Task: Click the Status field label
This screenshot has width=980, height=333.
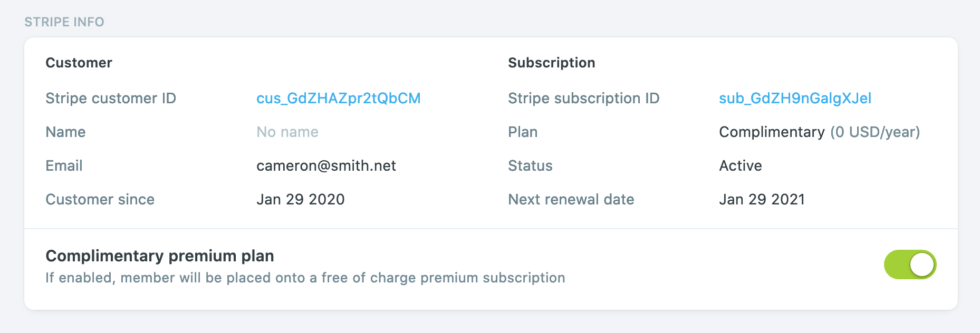Action: (530, 166)
